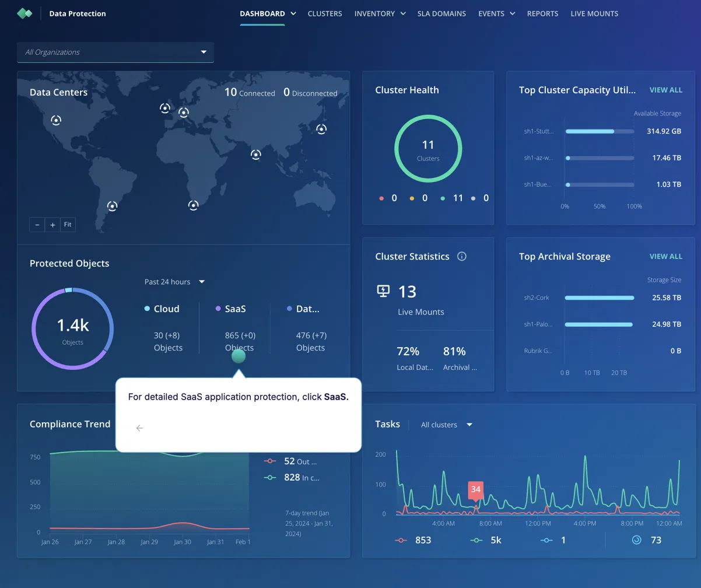Screen dimensions: 701x588
Task: Click the 0 Disconnected count
Action: pyautogui.click(x=310, y=92)
